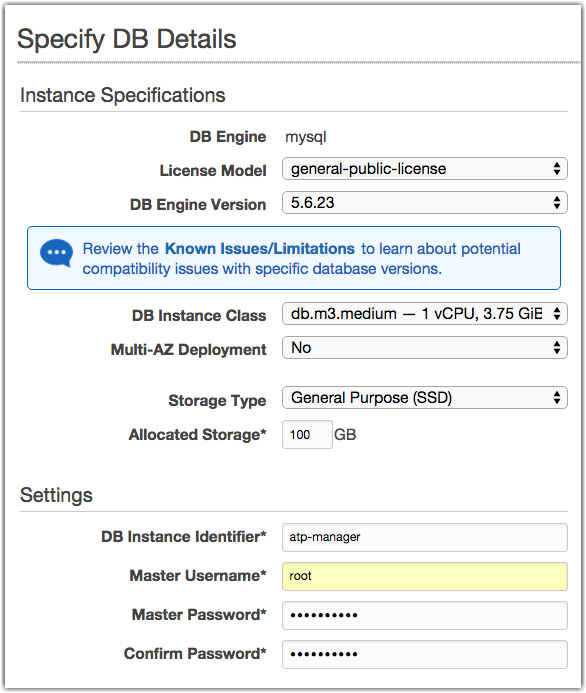Expand the DB Engine Version 5.6.23 dropdown

[425, 203]
